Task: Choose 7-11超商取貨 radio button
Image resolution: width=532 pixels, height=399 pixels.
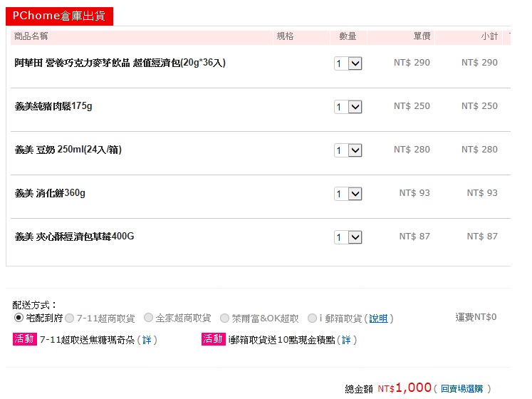Action: point(69,318)
